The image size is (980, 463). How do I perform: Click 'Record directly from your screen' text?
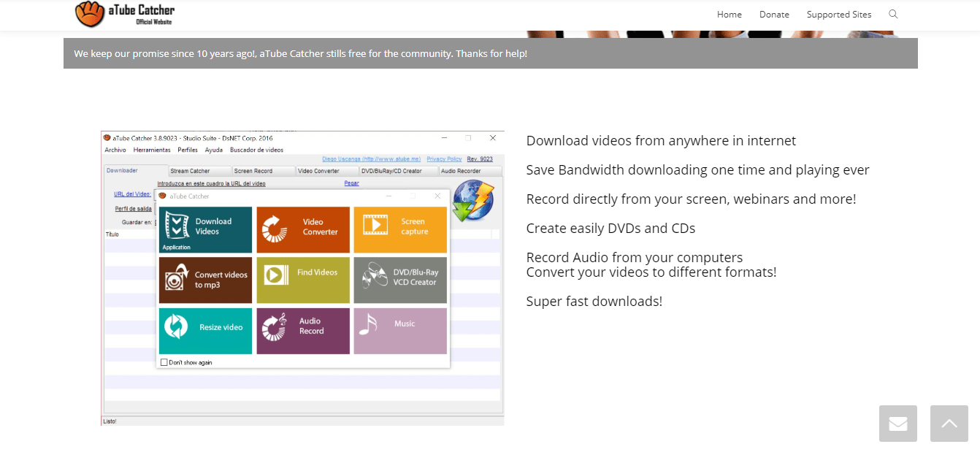point(691,199)
